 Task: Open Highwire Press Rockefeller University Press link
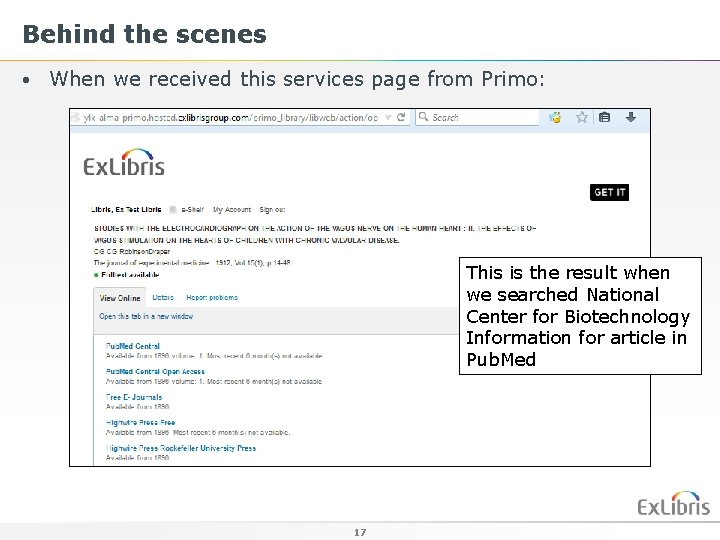click(x=180, y=448)
